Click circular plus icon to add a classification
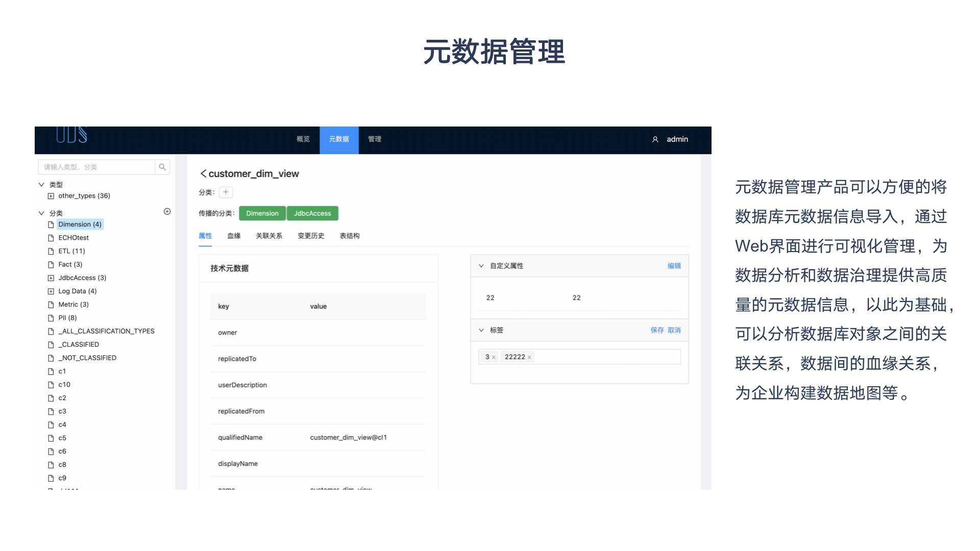The height and width of the screenshot is (551, 980). [x=167, y=211]
